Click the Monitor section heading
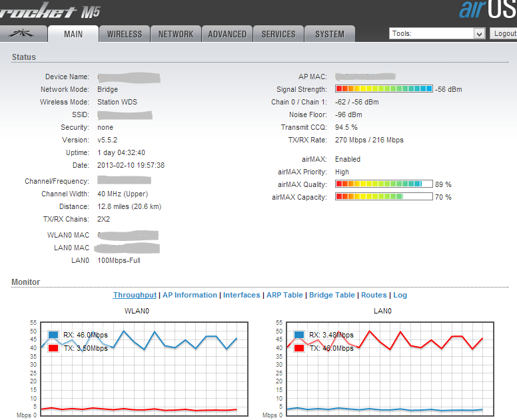Image resolution: width=517 pixels, height=420 pixels. point(26,282)
